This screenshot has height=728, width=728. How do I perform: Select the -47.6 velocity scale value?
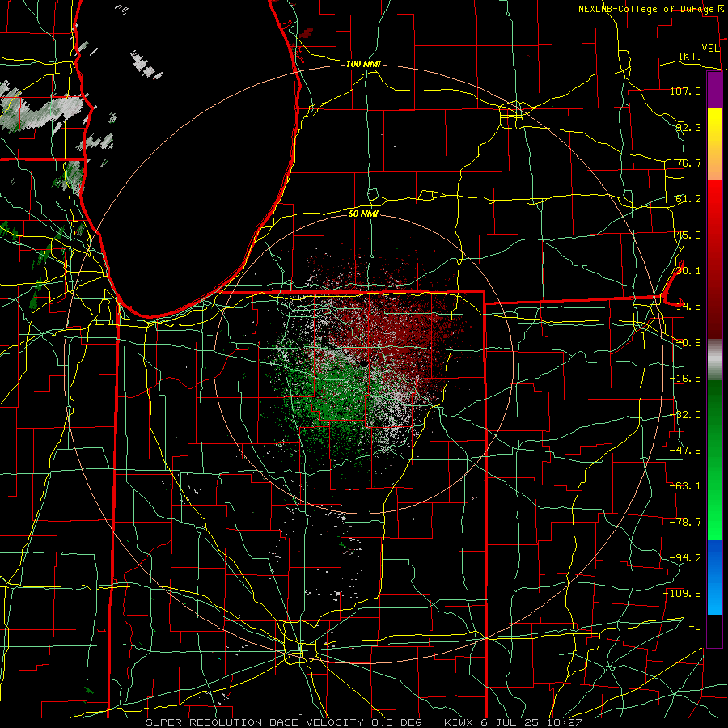coord(685,451)
